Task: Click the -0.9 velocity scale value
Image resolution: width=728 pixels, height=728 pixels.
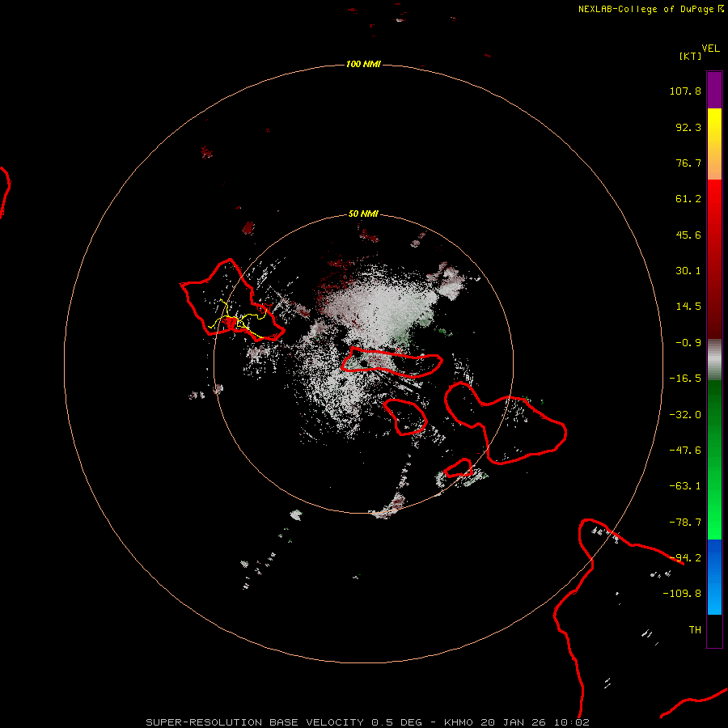Action: [688, 343]
